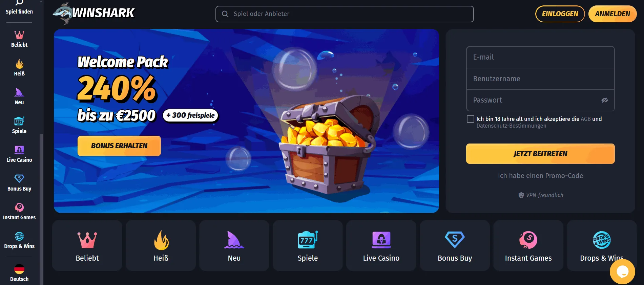Open Spiele slot machine icon in sidebar
Viewport: 644px width, 285px height.
coord(19,121)
